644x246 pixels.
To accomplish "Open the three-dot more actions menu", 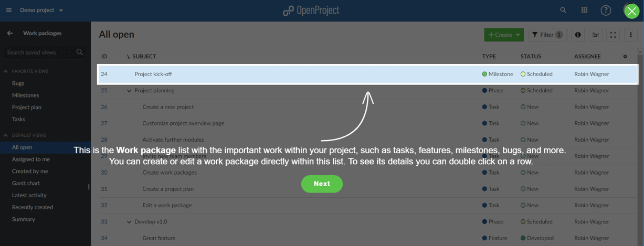I will [631, 35].
